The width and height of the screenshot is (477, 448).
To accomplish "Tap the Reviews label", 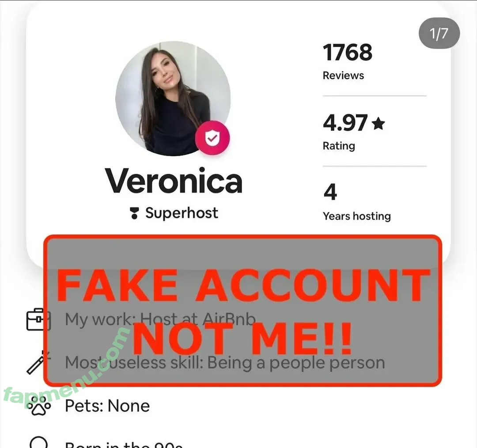I will [x=343, y=76].
